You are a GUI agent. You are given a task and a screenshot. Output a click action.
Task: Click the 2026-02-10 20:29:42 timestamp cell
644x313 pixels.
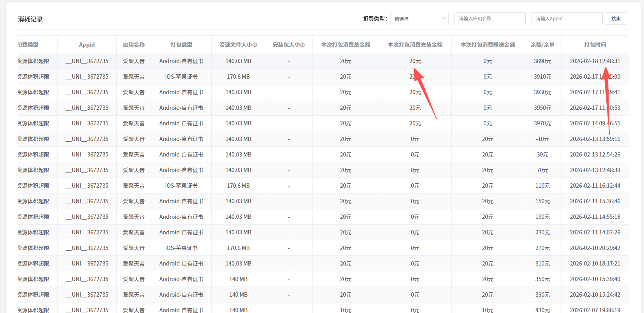(x=595, y=248)
